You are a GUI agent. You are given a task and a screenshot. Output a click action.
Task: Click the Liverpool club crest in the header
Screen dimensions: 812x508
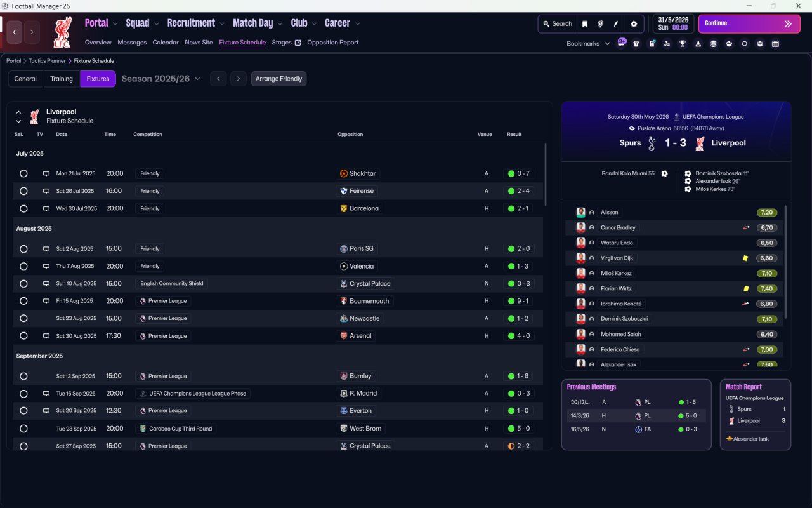[x=62, y=32]
